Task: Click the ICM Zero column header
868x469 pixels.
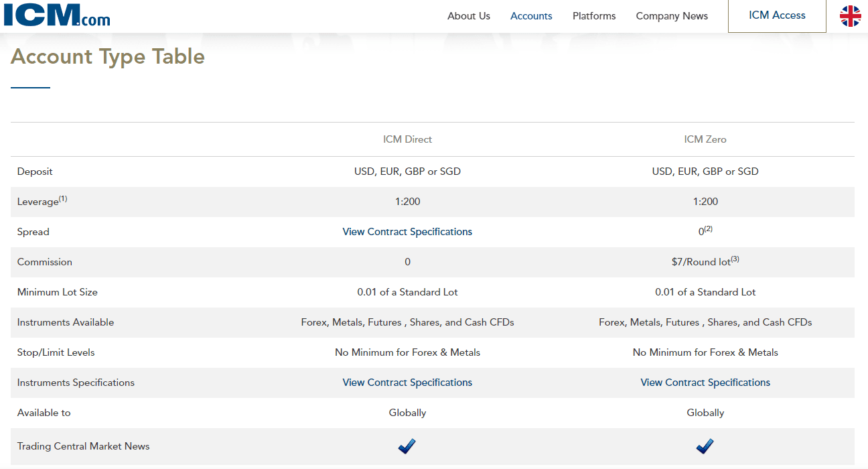Action: pyautogui.click(x=705, y=139)
